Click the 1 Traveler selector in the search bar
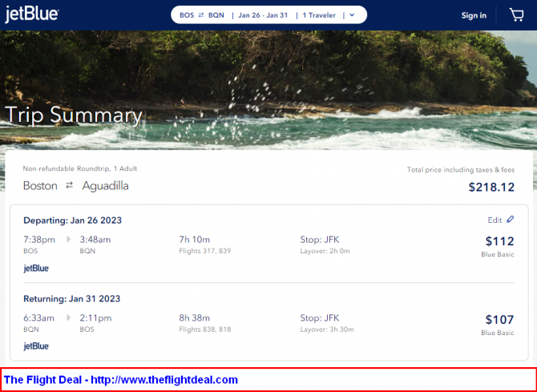 (x=319, y=15)
